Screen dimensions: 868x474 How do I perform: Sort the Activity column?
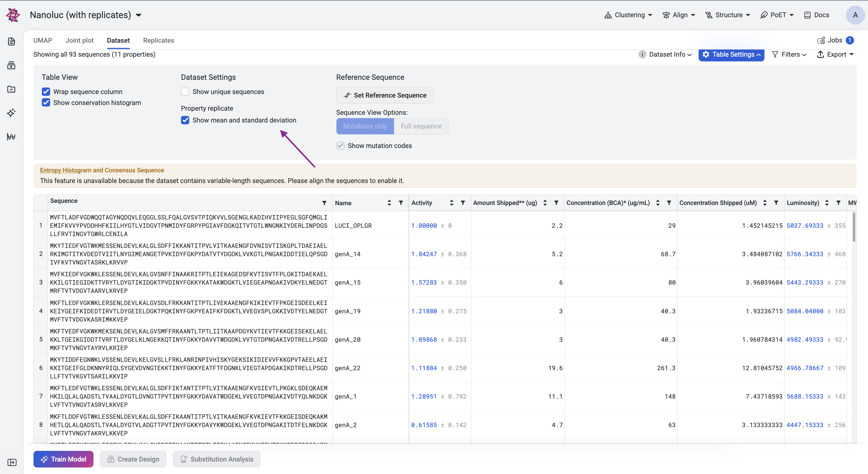[x=452, y=203]
